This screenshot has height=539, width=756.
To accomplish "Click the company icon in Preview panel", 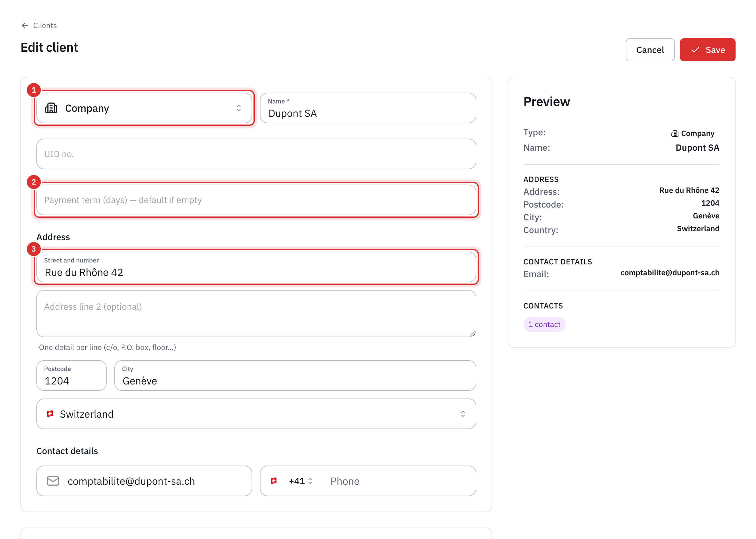I will pos(675,133).
